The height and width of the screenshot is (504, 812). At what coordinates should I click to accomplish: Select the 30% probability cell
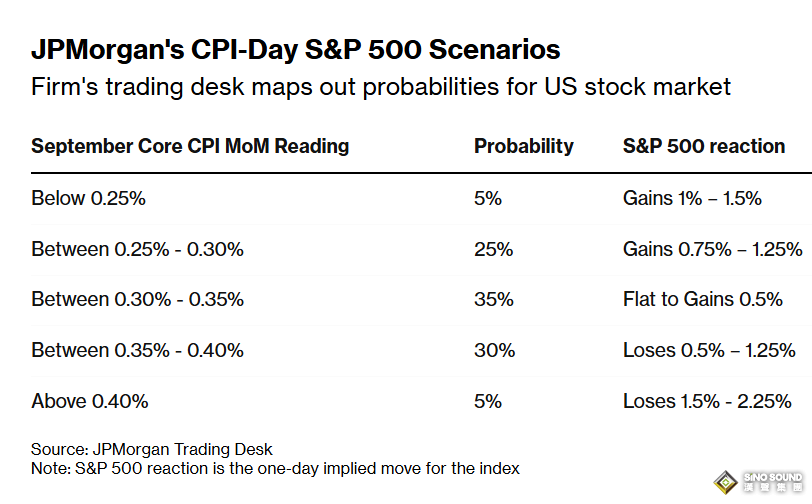(494, 350)
